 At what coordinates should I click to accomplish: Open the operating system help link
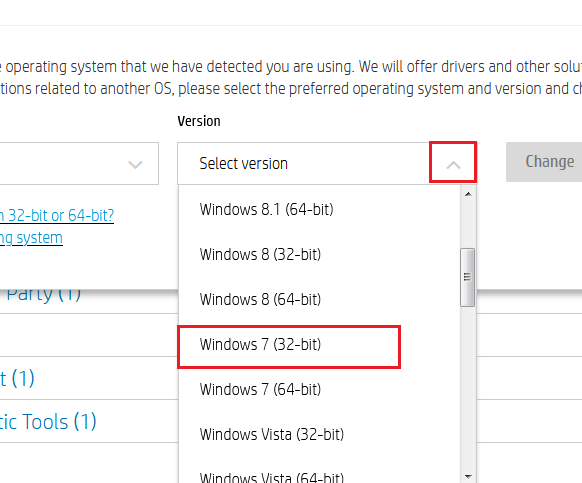31,238
